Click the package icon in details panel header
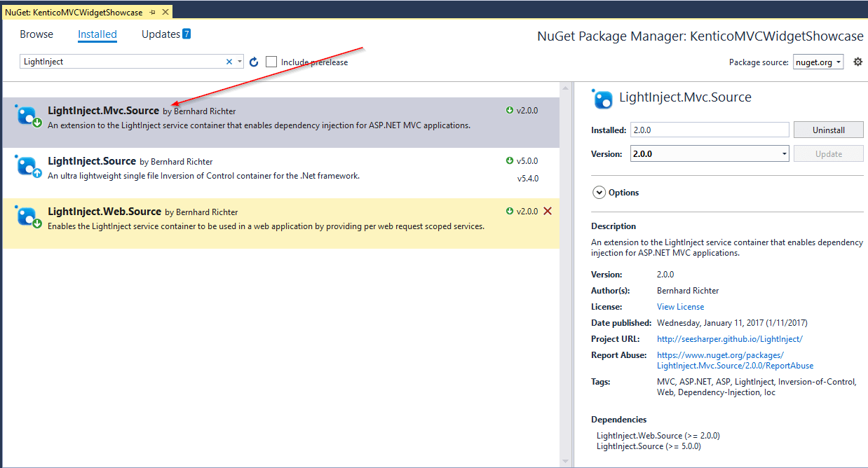Image resolution: width=868 pixels, height=468 pixels. coord(602,99)
